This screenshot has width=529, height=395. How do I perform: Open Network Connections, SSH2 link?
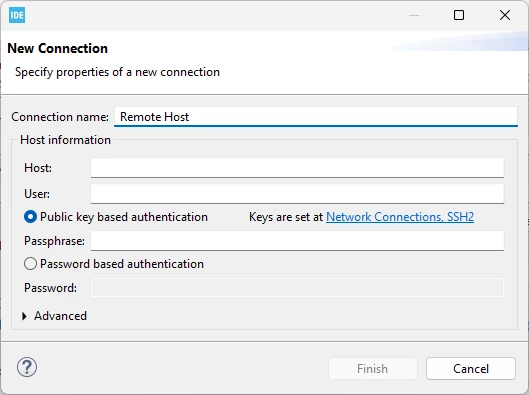point(400,217)
